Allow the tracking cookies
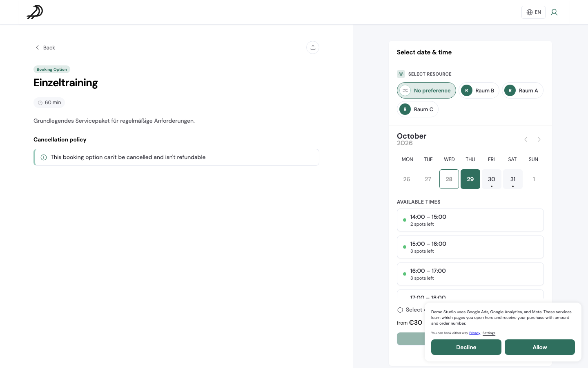This screenshot has height=368, width=588. pyautogui.click(x=540, y=347)
